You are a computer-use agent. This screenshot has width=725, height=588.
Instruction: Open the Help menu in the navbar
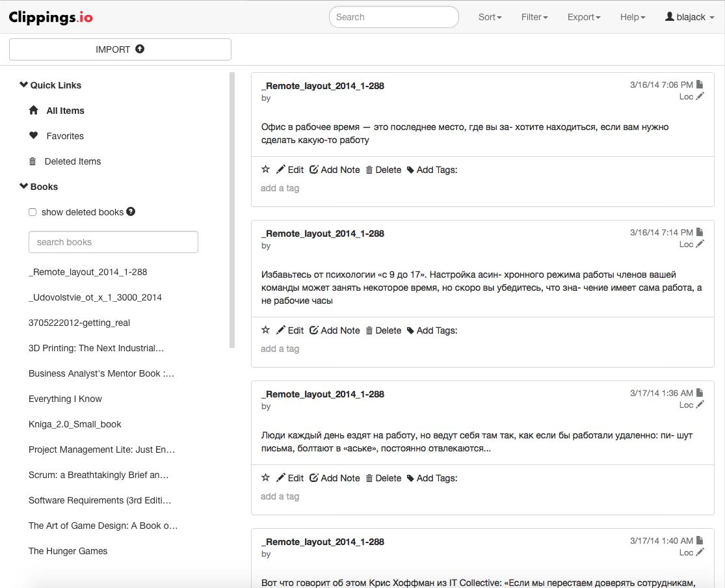632,17
